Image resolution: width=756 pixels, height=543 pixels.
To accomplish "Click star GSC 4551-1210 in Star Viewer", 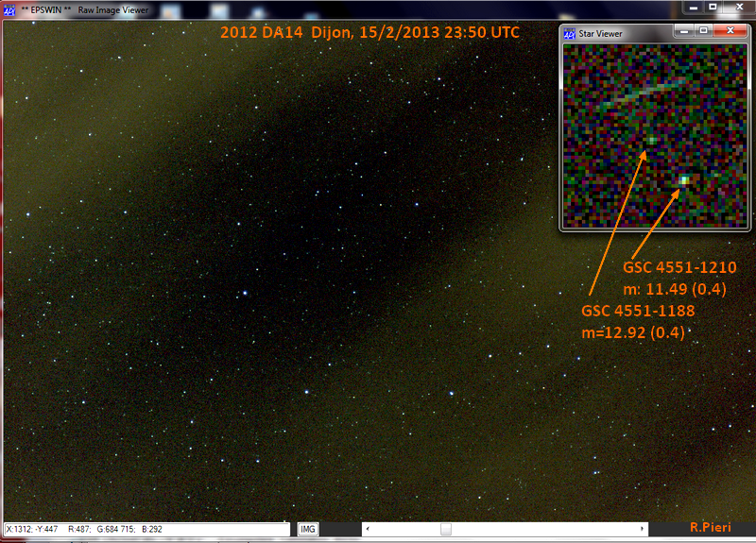I will tap(683, 179).
